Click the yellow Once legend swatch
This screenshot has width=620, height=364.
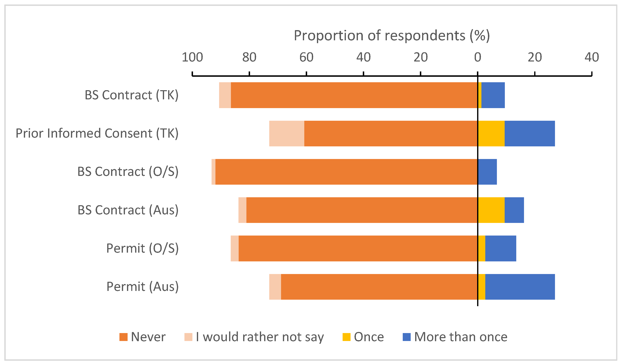pyautogui.click(x=346, y=337)
